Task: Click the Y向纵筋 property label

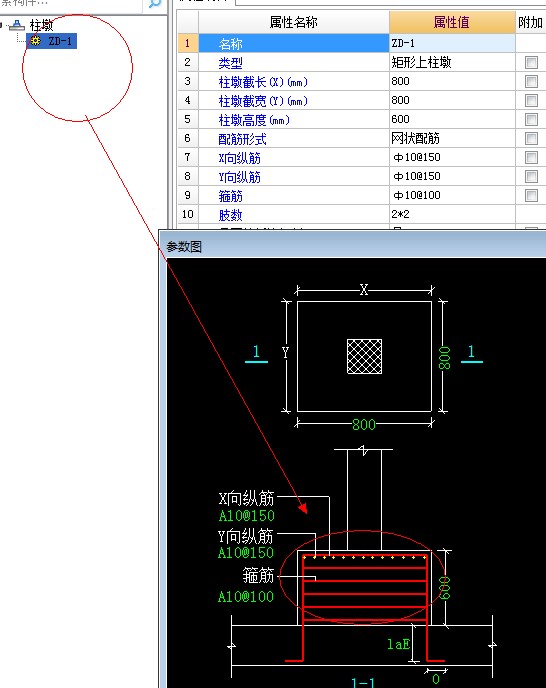Action: point(240,177)
